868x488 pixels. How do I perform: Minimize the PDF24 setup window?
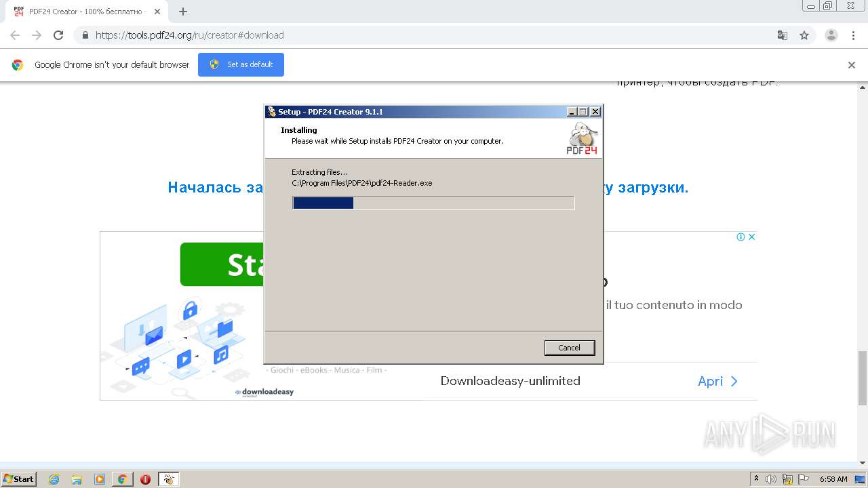572,112
